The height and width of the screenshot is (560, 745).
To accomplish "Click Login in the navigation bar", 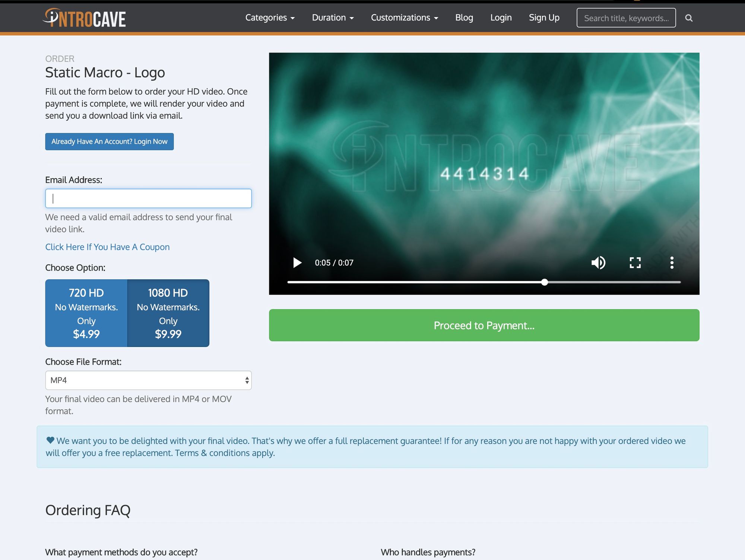I will [x=501, y=17].
